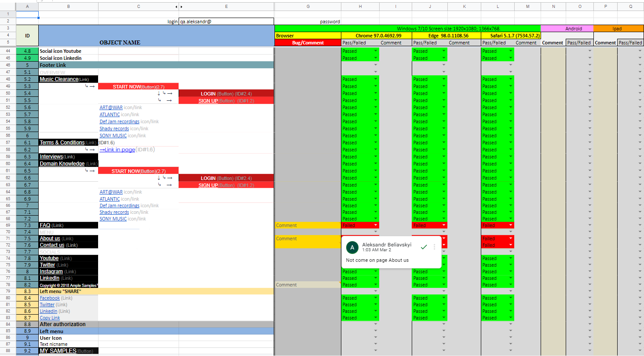The height and width of the screenshot is (356, 644).
Task: Select 'Left menu "SHARE"' cell in row 8.3
Action: tap(69, 291)
